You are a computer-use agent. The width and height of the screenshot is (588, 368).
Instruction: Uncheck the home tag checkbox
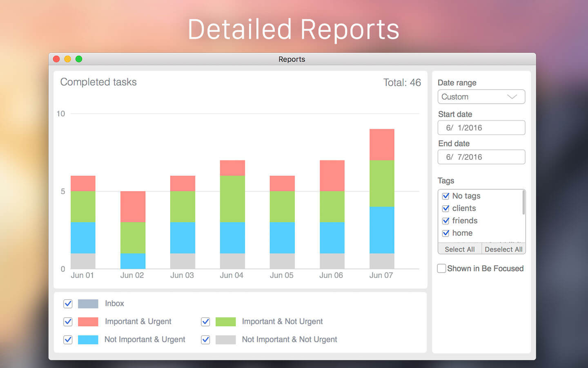coord(446,233)
